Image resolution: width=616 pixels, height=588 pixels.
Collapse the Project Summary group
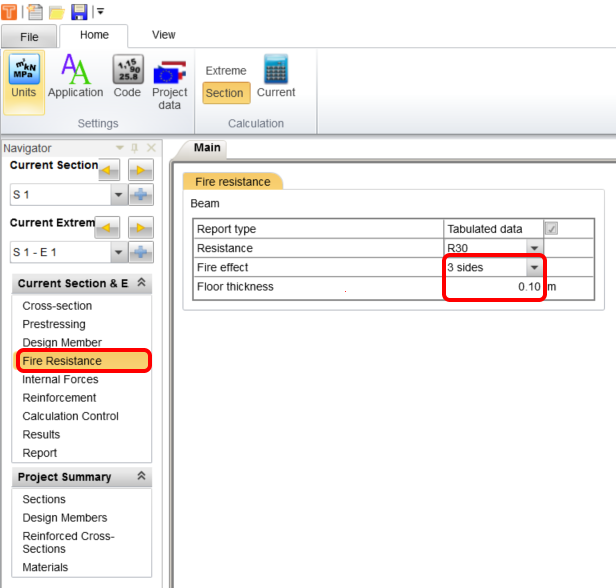(141, 477)
